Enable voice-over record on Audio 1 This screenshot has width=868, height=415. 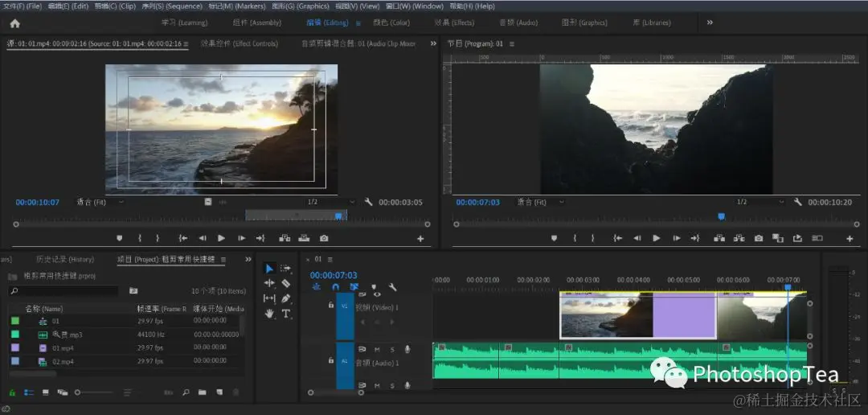pos(407,350)
